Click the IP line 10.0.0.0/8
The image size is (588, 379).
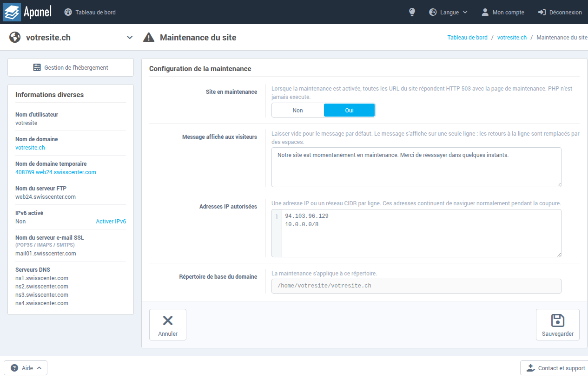click(x=302, y=225)
